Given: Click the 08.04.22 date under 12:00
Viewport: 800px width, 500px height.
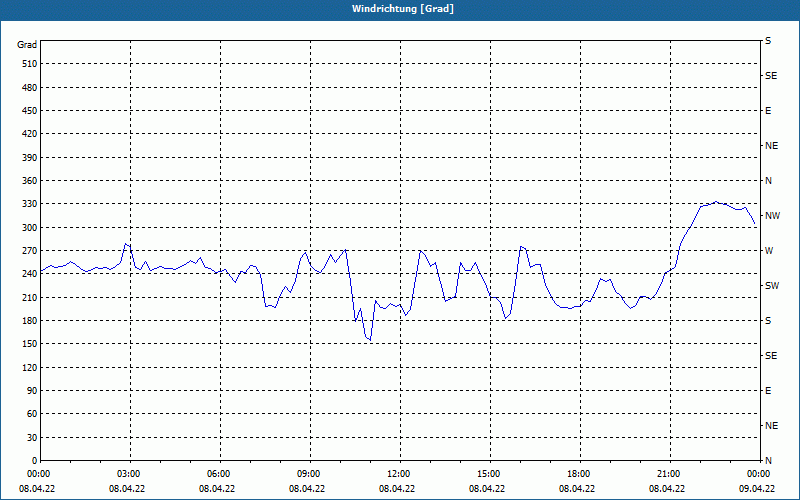Looking at the screenshot, I should click(x=396, y=489).
